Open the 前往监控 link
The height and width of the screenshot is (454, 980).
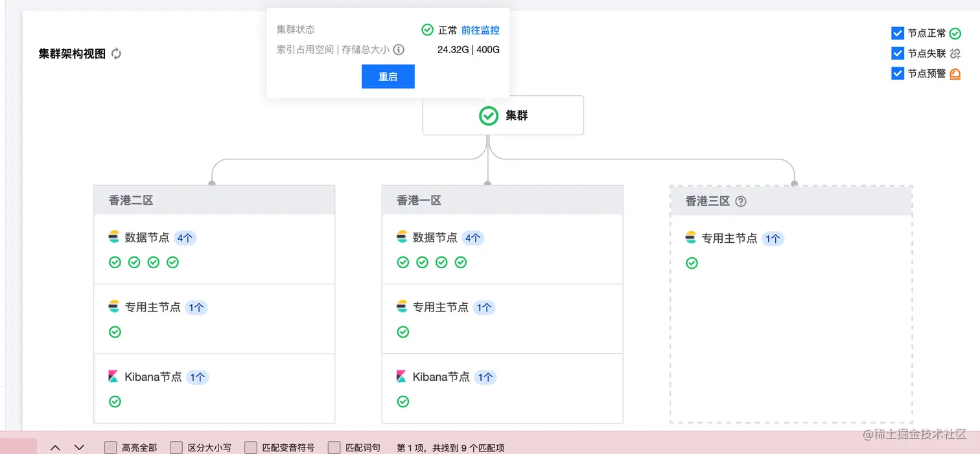click(x=480, y=30)
